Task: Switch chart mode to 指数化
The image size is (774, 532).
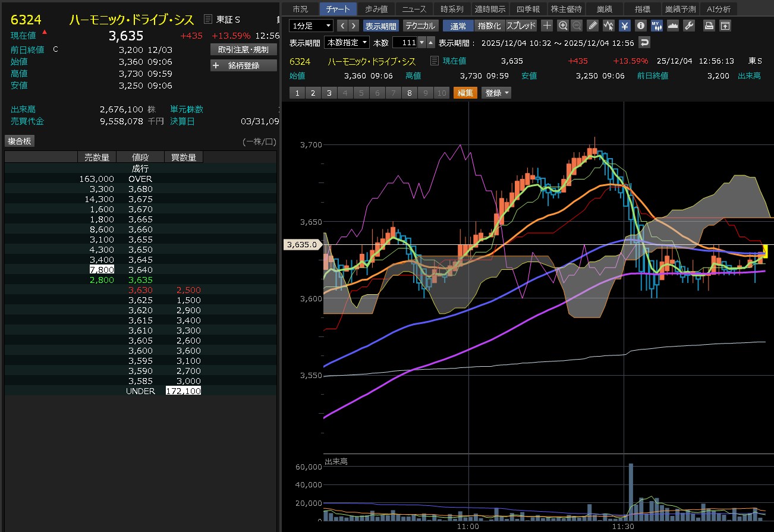Action: (x=489, y=26)
